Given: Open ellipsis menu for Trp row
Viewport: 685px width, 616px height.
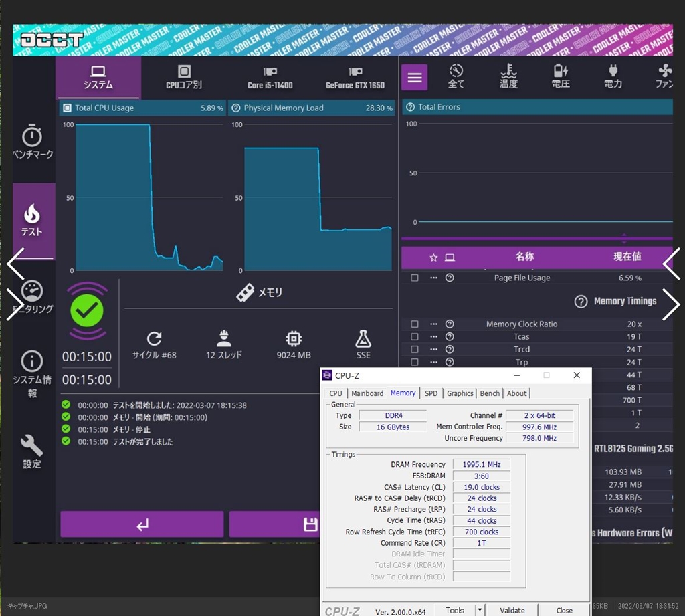Looking at the screenshot, I should click(x=433, y=362).
